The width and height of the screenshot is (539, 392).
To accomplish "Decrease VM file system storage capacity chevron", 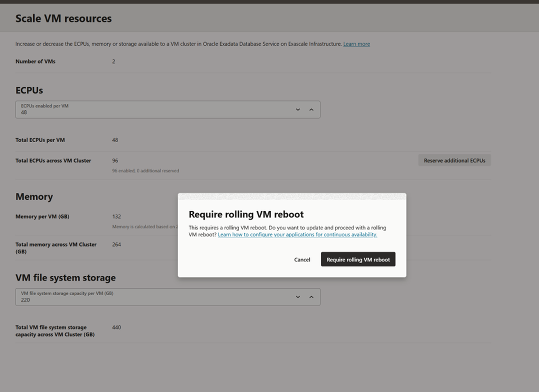I will (x=298, y=297).
